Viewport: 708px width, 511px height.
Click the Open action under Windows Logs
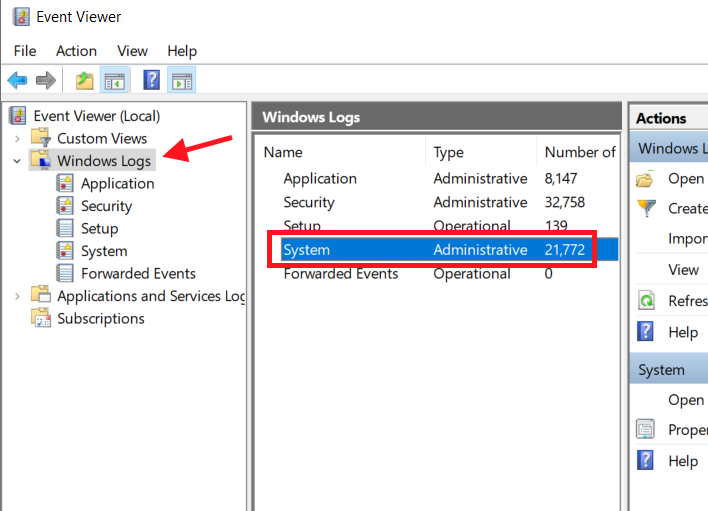click(685, 179)
